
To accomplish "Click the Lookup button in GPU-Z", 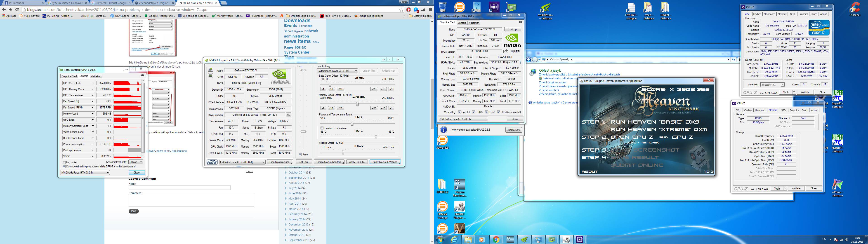I will (512, 30).
